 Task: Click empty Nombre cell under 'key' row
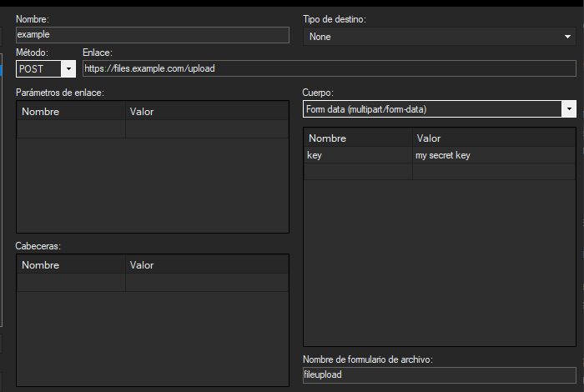coord(358,172)
